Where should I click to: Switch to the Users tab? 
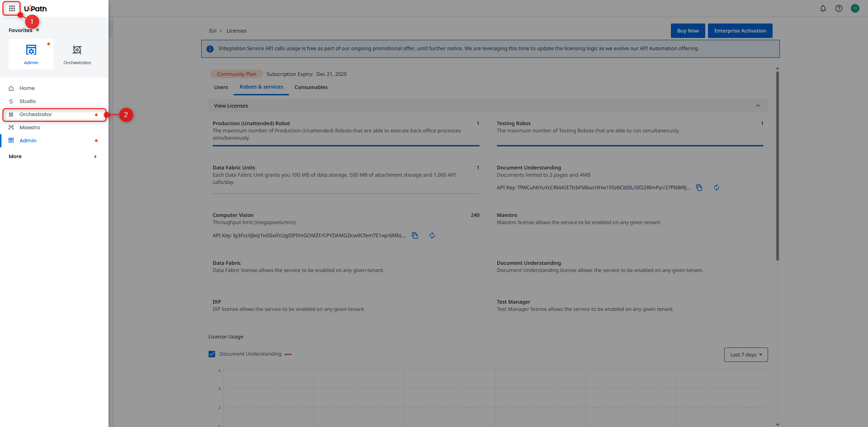pos(221,87)
